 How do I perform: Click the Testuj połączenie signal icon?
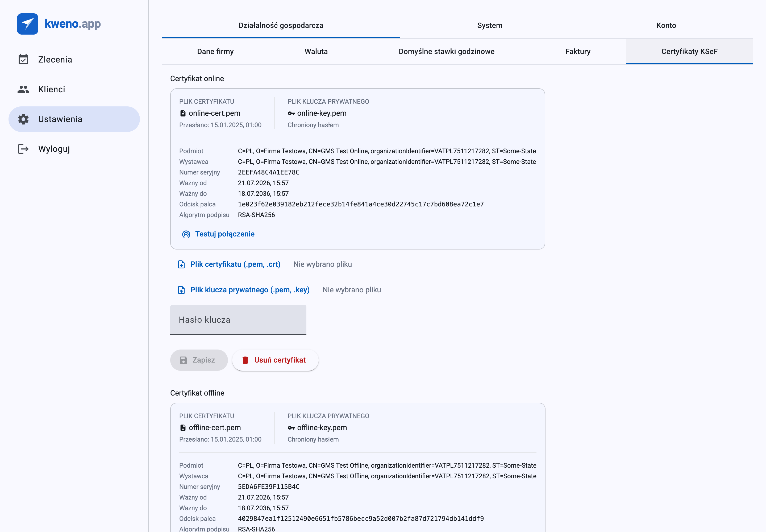coord(186,234)
